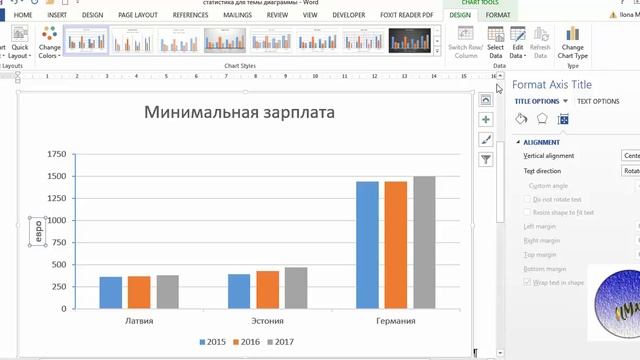Open References ribbon tab

click(x=190, y=15)
